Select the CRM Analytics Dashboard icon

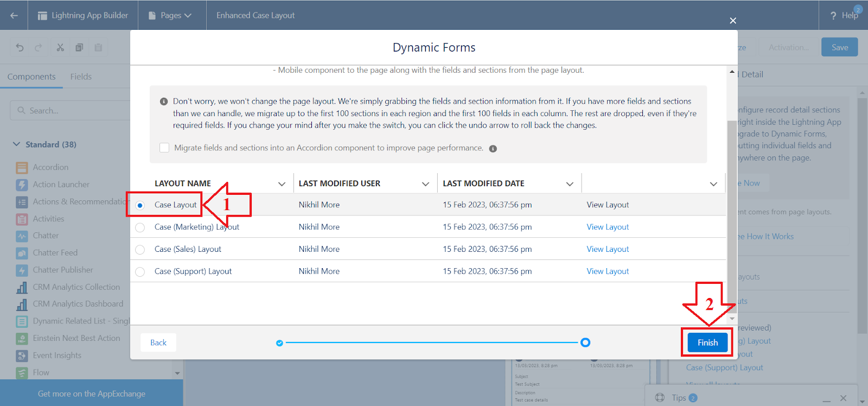(x=22, y=304)
